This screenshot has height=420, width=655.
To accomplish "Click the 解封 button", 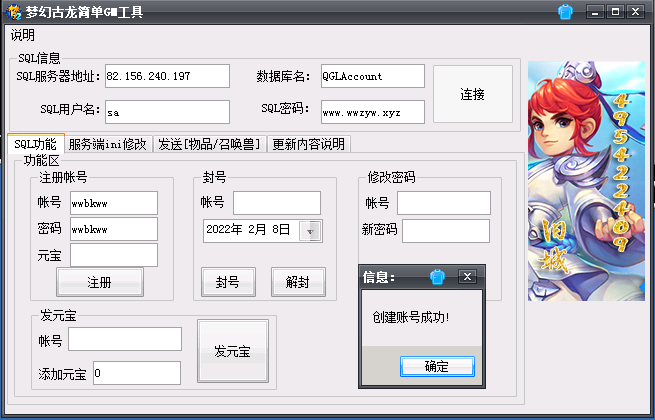I will click(x=298, y=283).
